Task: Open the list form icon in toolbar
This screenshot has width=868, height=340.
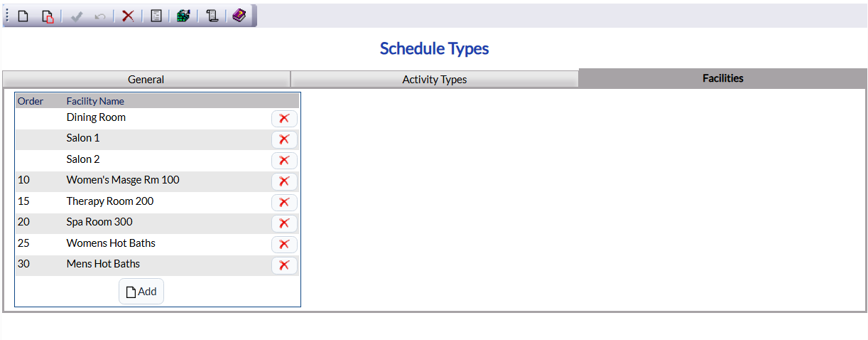Action: 156,16
